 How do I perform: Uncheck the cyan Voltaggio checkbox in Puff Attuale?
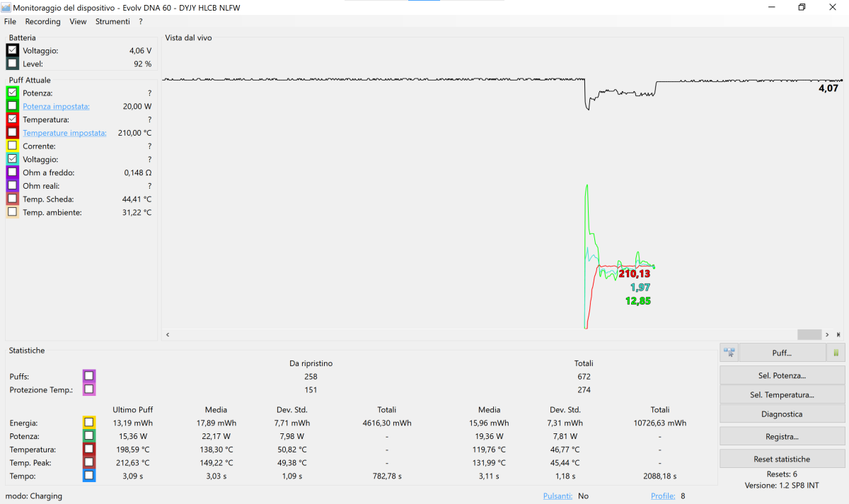12,159
